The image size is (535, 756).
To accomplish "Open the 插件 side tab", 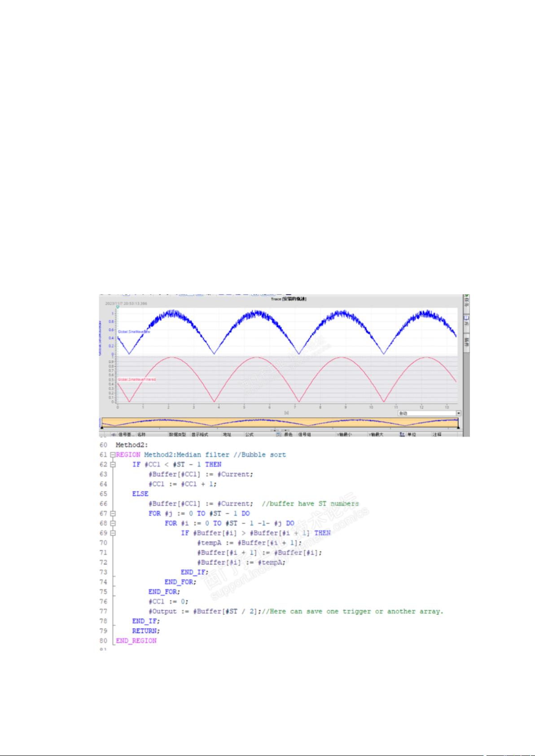I will [x=467, y=341].
